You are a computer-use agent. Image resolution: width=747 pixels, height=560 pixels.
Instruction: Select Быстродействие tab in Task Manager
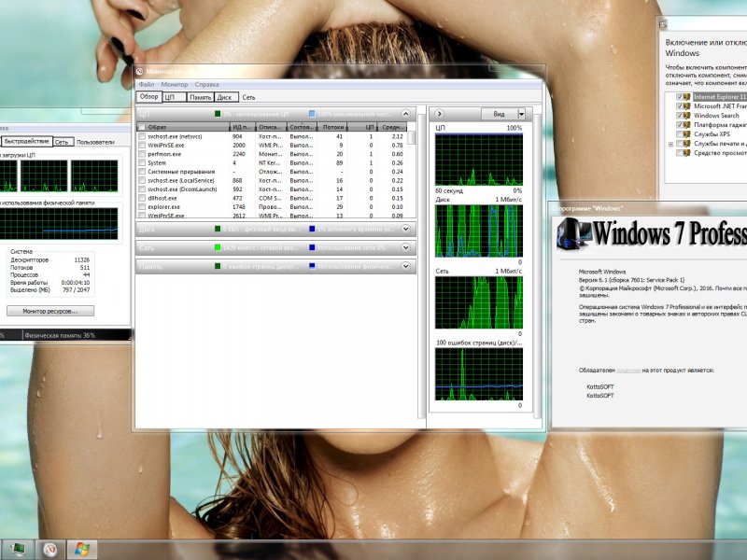pyautogui.click(x=27, y=142)
